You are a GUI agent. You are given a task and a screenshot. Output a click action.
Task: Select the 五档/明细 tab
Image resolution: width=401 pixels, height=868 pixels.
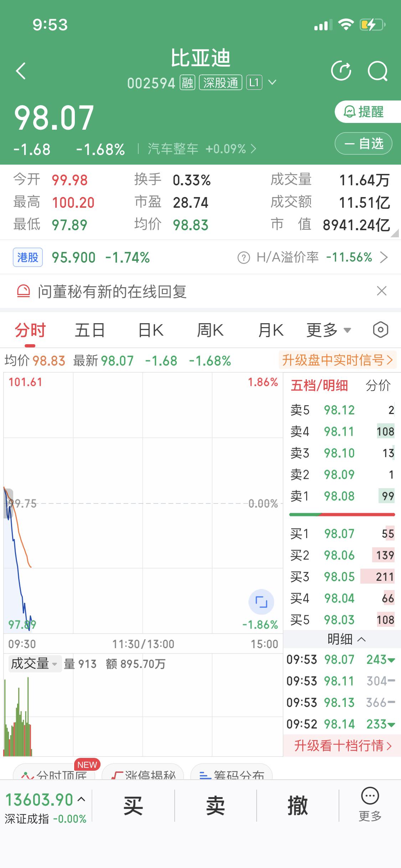tap(319, 386)
